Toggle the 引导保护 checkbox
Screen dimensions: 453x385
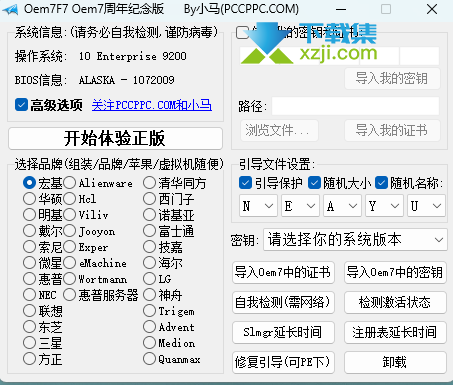pyautogui.click(x=245, y=183)
